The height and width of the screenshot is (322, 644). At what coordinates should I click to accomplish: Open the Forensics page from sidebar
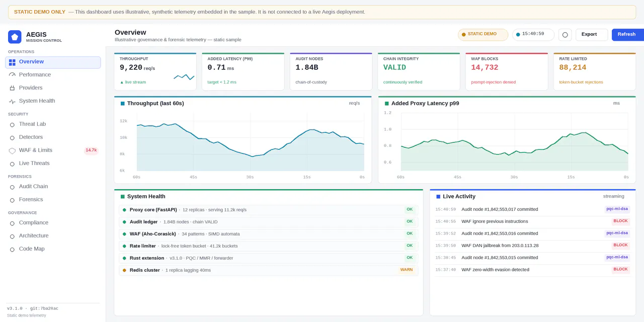click(53, 200)
